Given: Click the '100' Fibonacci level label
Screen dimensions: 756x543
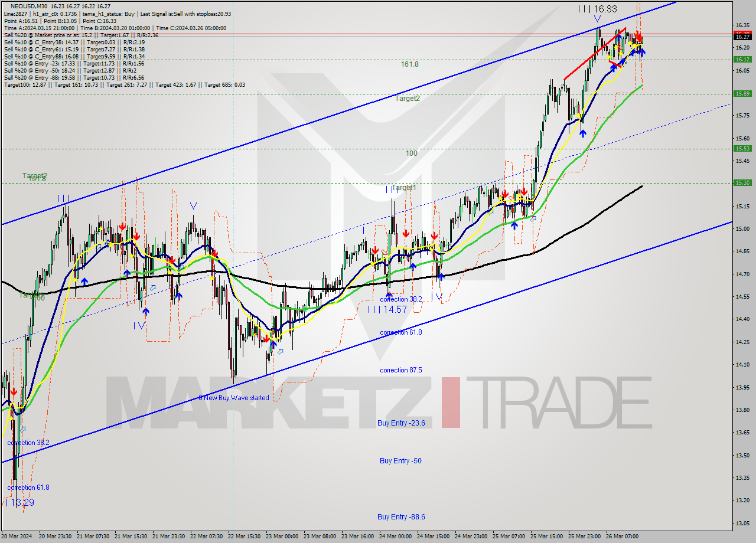Looking at the screenshot, I should point(411,153).
